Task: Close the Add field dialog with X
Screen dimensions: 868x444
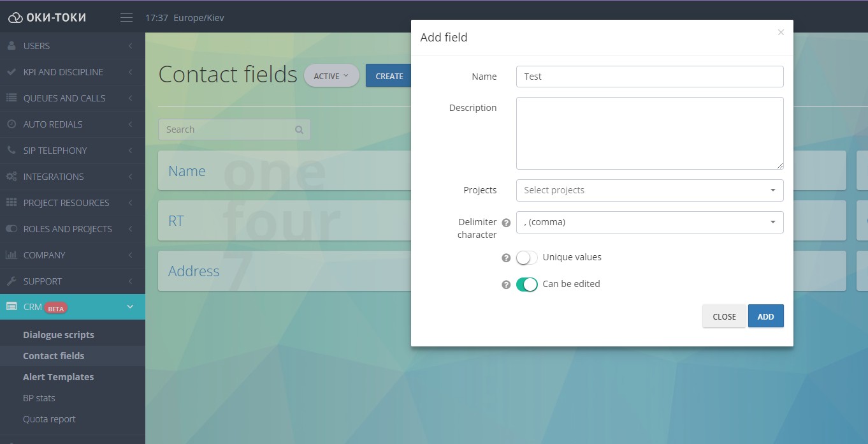Action: (x=781, y=33)
